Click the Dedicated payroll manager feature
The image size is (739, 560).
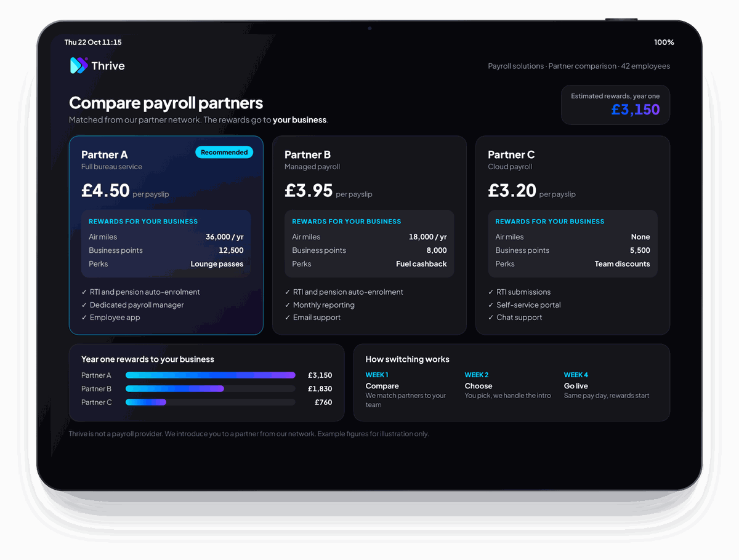132,305
